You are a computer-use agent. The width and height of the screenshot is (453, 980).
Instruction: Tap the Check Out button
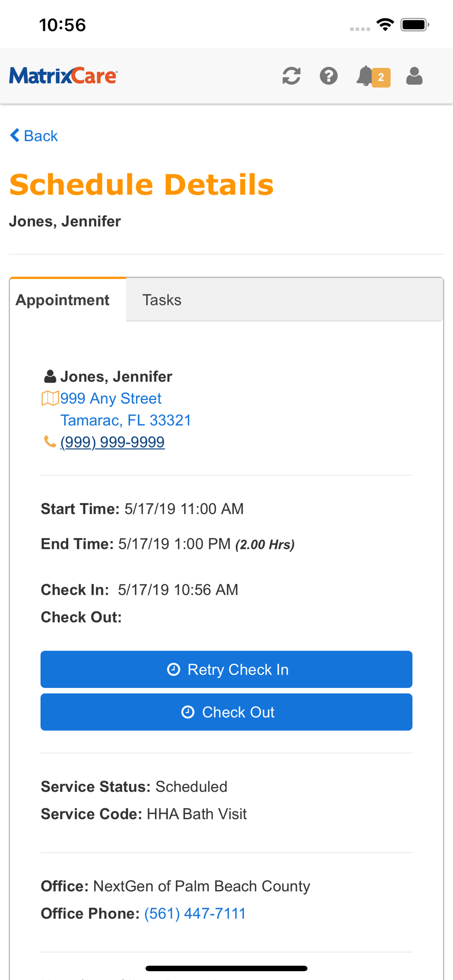point(226,712)
